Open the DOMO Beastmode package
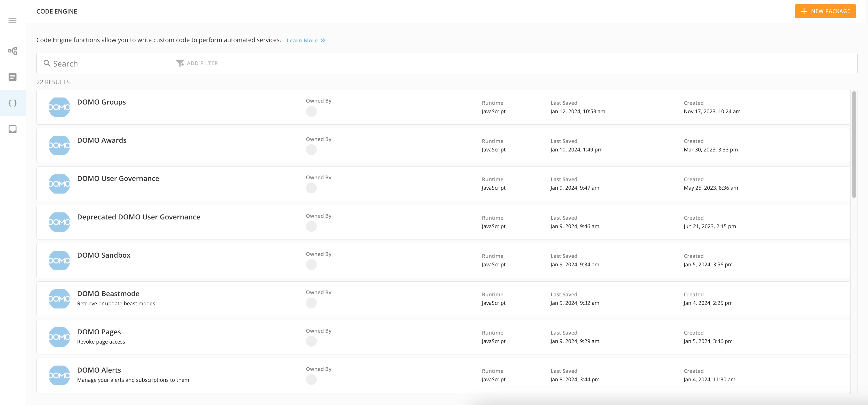868x405 pixels. [x=108, y=293]
